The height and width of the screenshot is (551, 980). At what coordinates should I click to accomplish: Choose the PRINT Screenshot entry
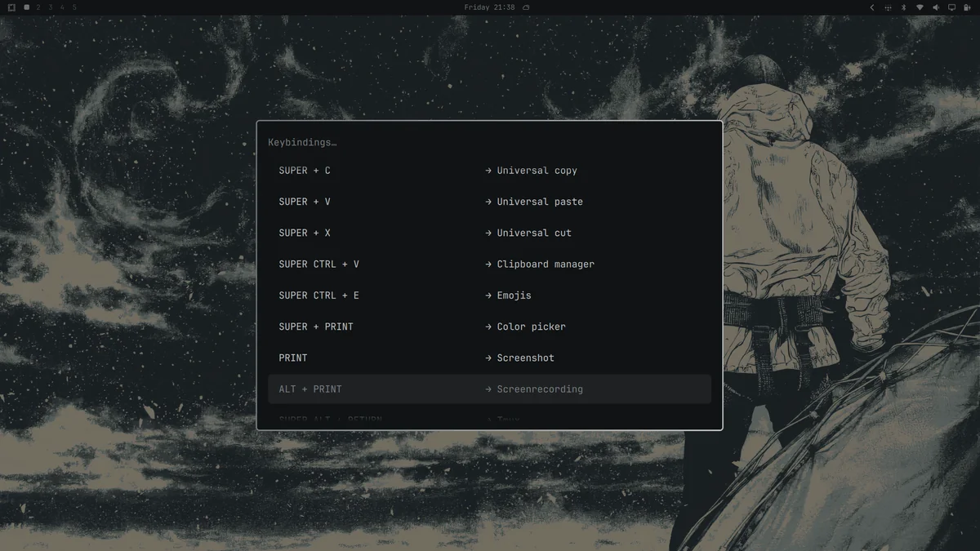click(x=489, y=358)
